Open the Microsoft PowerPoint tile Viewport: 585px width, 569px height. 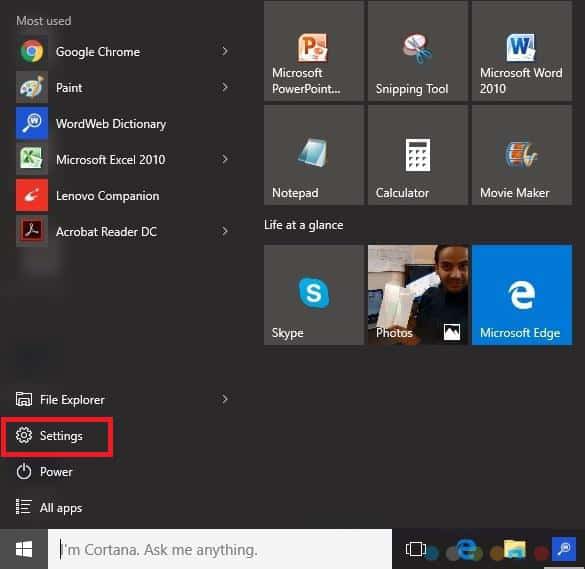pyautogui.click(x=314, y=51)
